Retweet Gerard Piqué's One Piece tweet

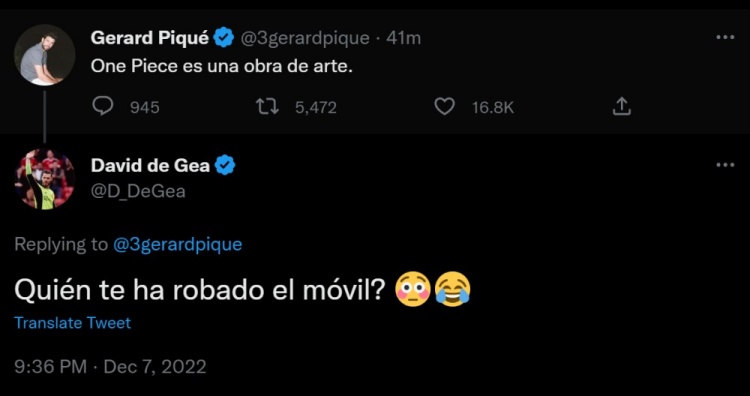267,107
